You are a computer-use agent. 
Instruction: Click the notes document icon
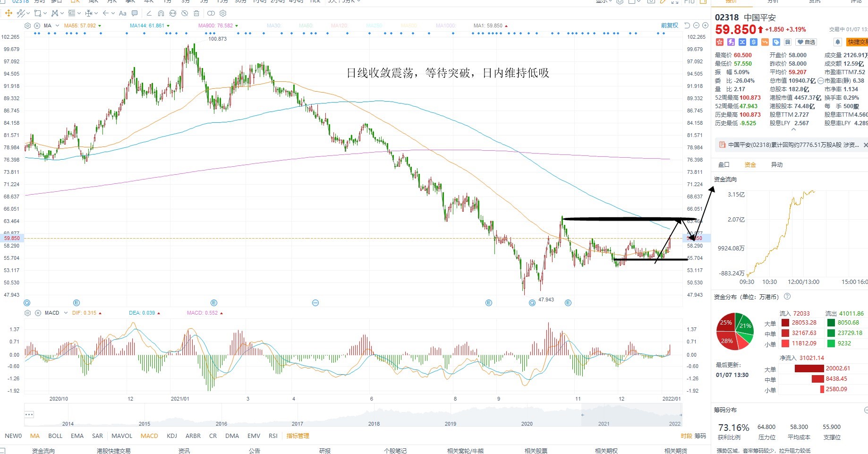click(x=788, y=42)
